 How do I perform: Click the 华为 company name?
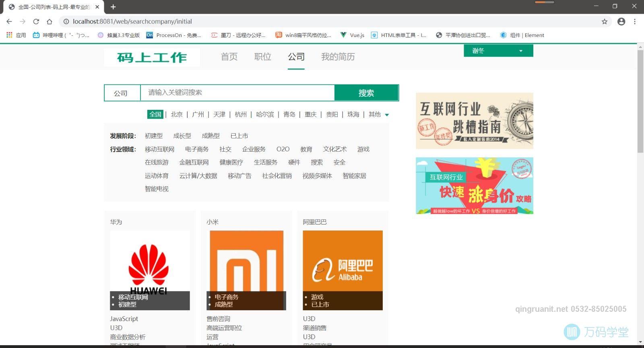[x=116, y=222]
